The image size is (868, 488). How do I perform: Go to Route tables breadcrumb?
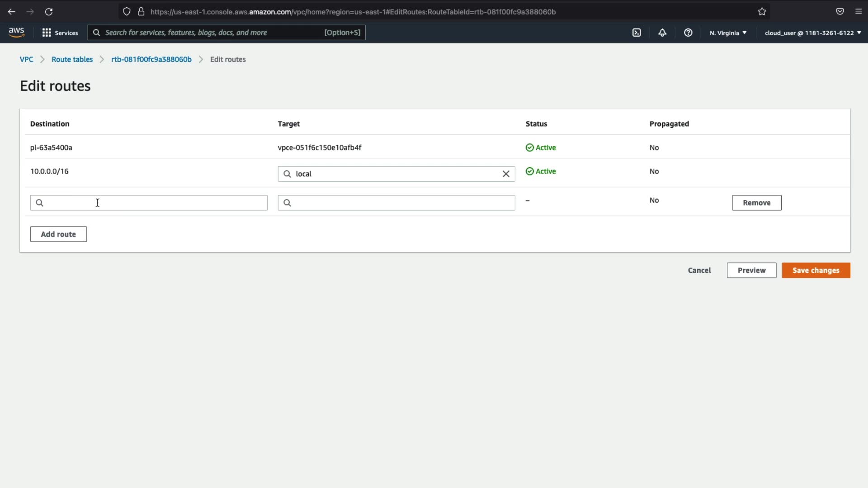[x=72, y=59]
